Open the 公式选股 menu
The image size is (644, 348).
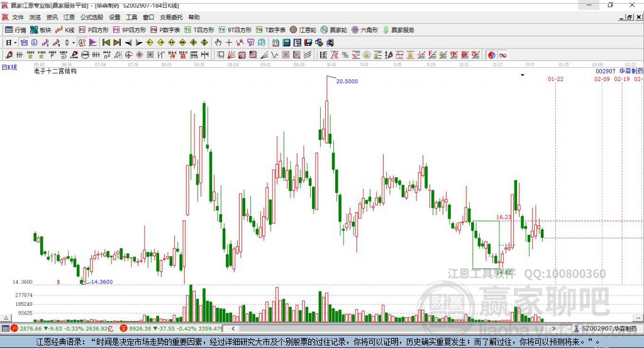coord(92,17)
